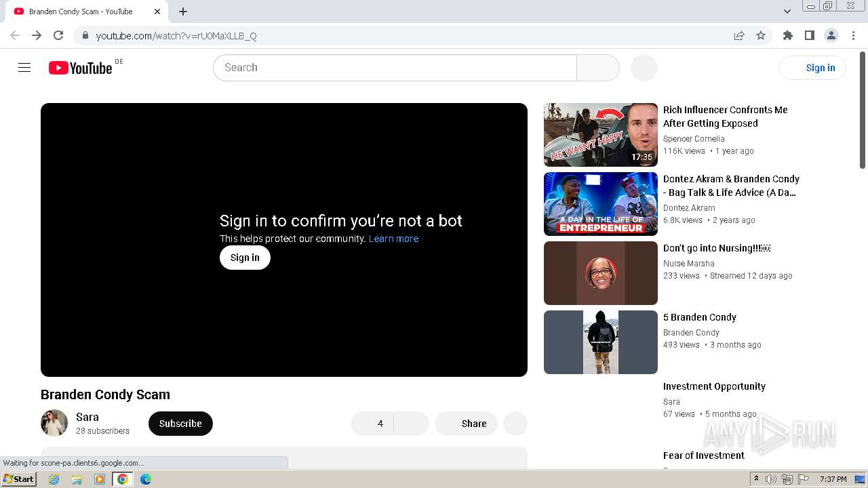Like the video showing 4 likes
Viewport: 868px width, 488px height.
(x=372, y=424)
